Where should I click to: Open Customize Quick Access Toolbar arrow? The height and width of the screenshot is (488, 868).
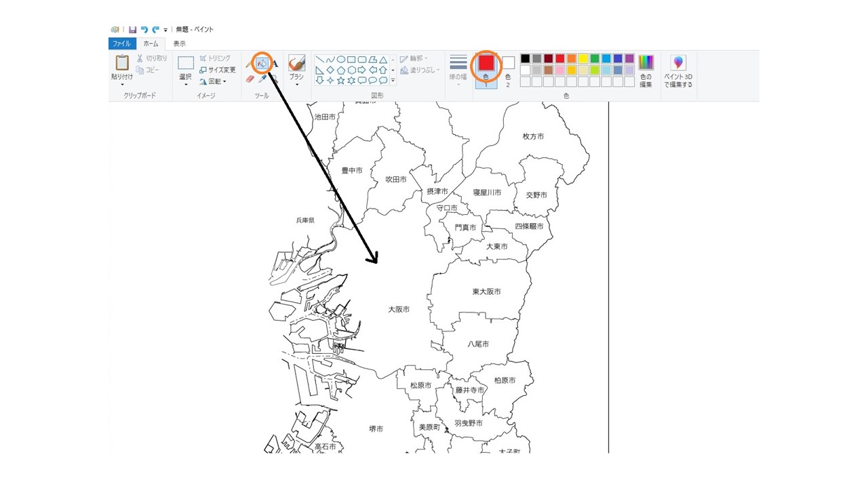point(165,30)
